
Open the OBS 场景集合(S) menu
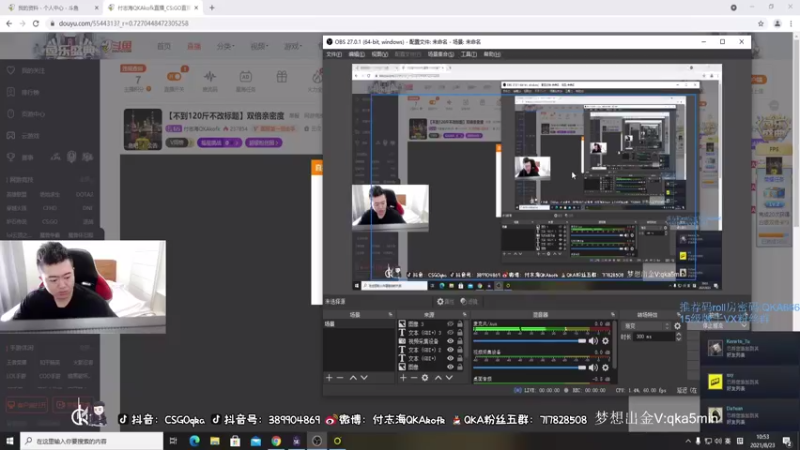pos(440,54)
